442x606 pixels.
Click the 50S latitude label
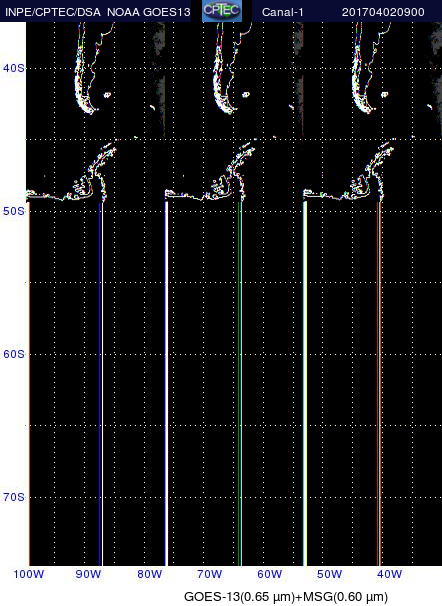14,211
